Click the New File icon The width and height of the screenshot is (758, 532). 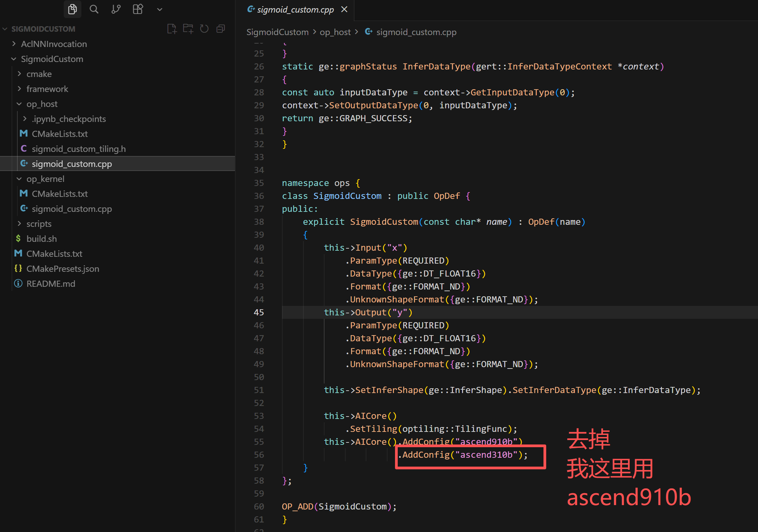(172, 29)
